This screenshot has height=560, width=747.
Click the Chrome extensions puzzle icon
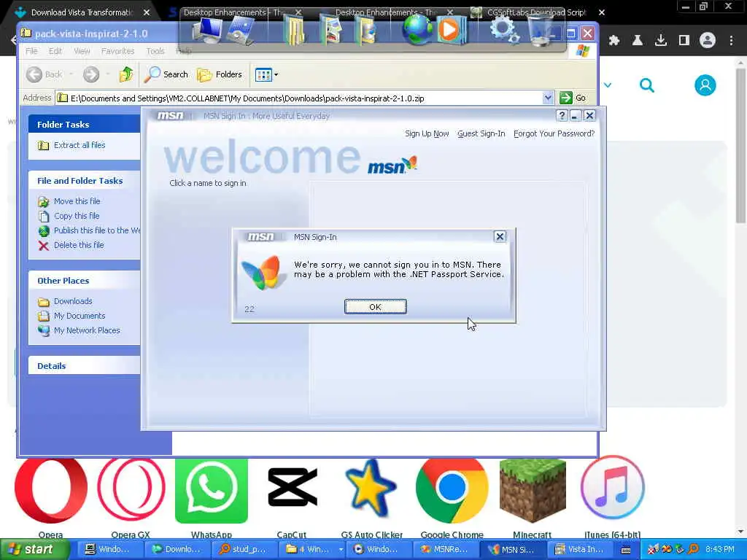[x=614, y=41]
